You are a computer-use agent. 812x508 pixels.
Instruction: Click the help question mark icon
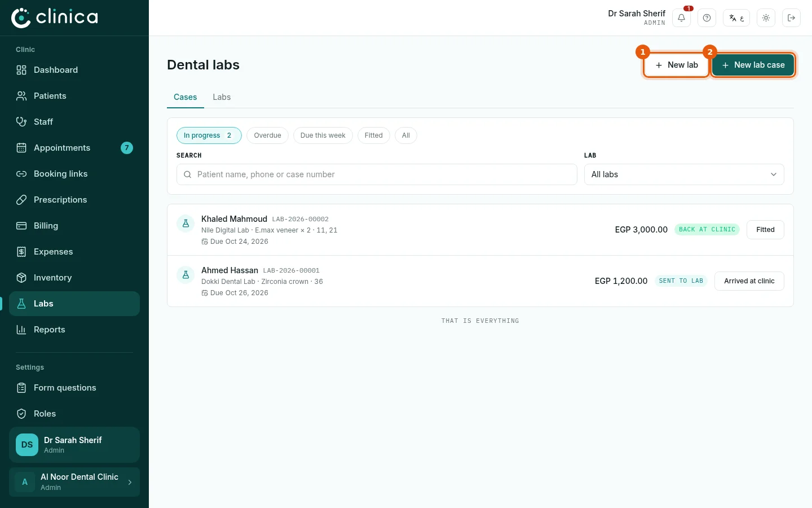pyautogui.click(x=707, y=18)
